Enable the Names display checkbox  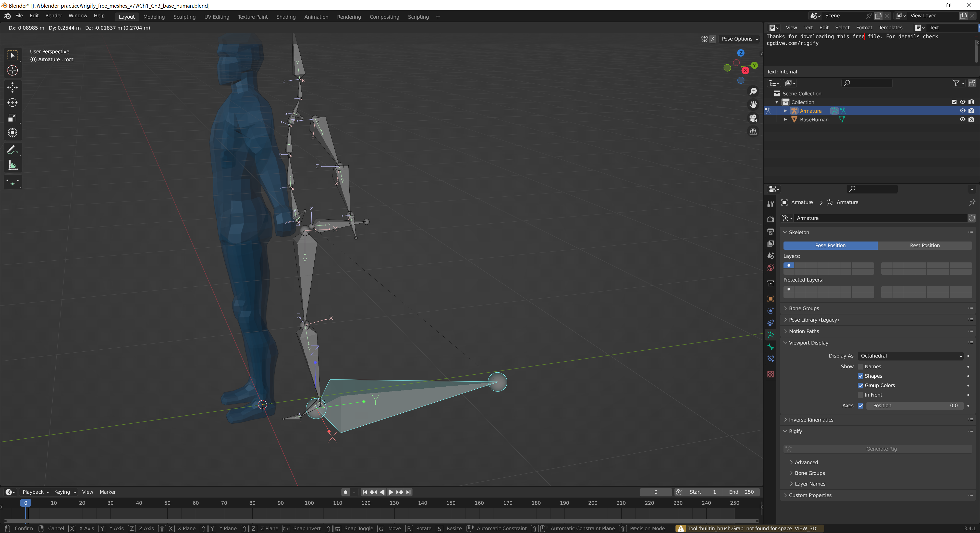(x=861, y=366)
